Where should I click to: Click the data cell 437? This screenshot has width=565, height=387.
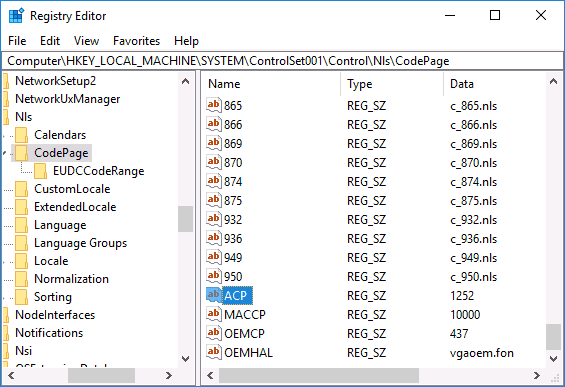coord(459,334)
